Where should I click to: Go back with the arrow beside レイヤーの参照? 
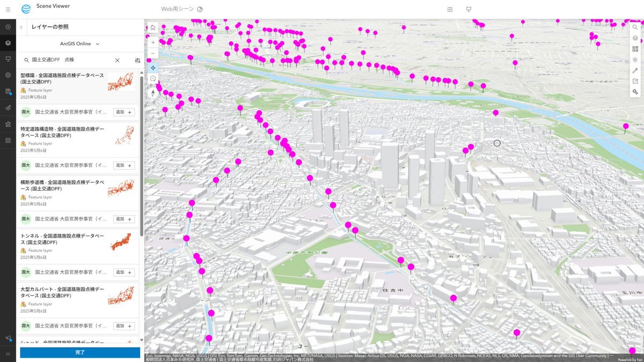(x=21, y=27)
